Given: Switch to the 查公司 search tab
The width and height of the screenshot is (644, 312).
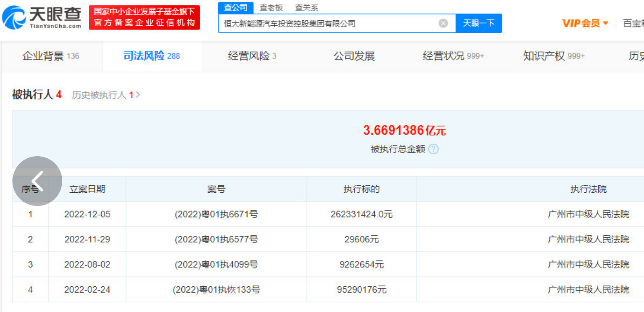Looking at the screenshot, I should click(x=236, y=8).
